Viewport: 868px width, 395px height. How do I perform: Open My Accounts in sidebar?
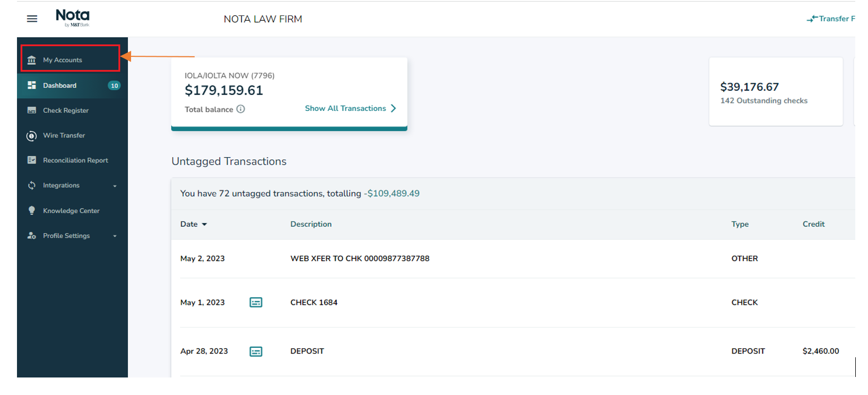63,60
